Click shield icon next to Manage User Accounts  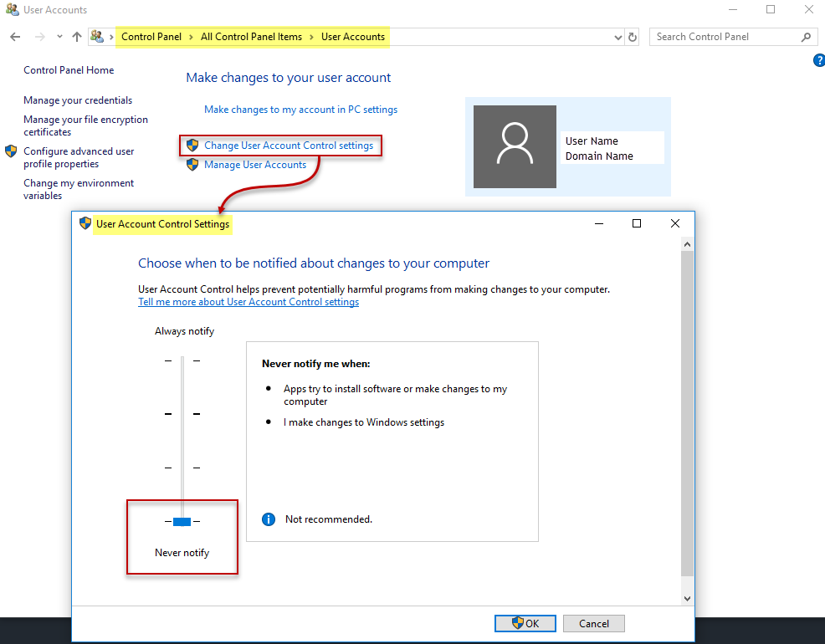[192, 165]
